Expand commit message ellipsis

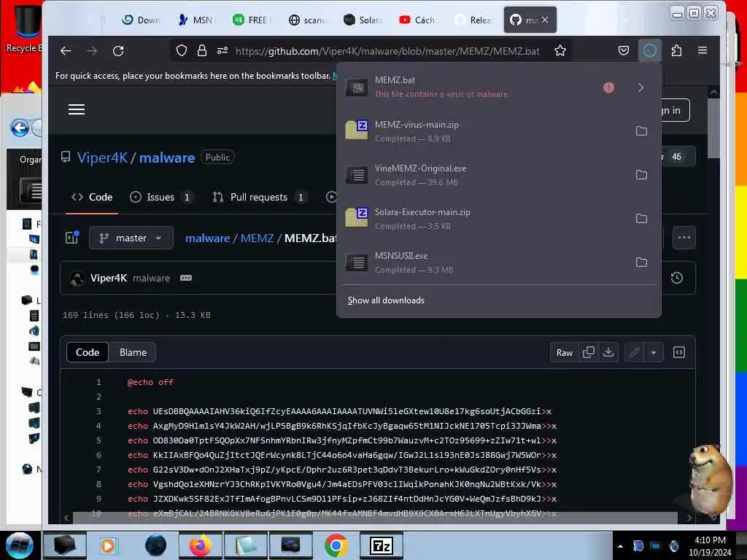186,278
